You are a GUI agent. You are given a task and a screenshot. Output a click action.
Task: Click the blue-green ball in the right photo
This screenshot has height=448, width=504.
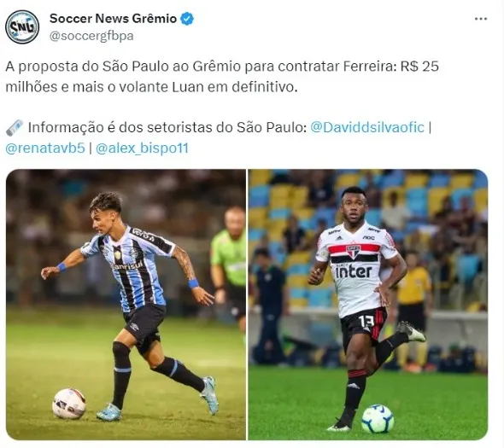tap(378, 419)
